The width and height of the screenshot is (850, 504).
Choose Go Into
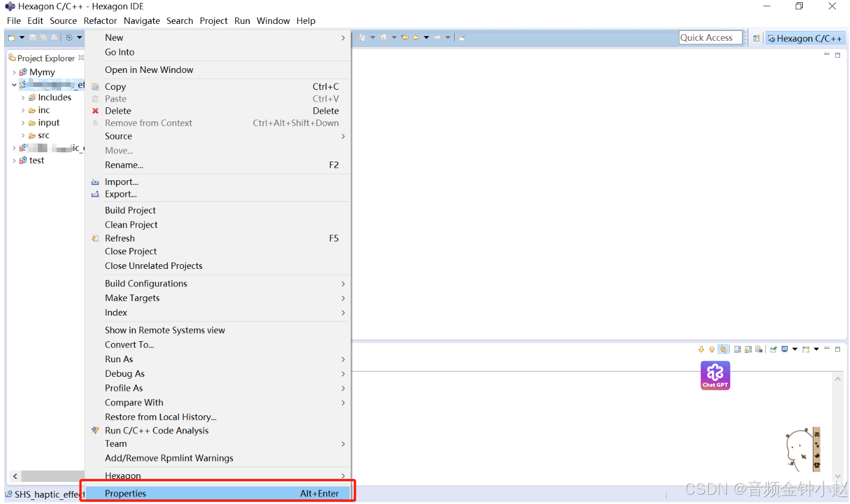click(218, 52)
